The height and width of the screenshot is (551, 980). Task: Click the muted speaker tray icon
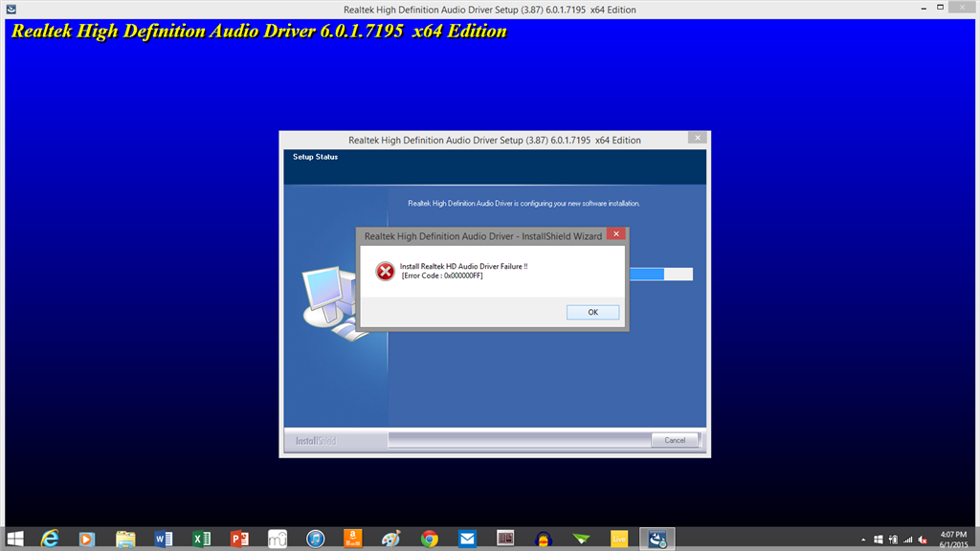point(923,540)
